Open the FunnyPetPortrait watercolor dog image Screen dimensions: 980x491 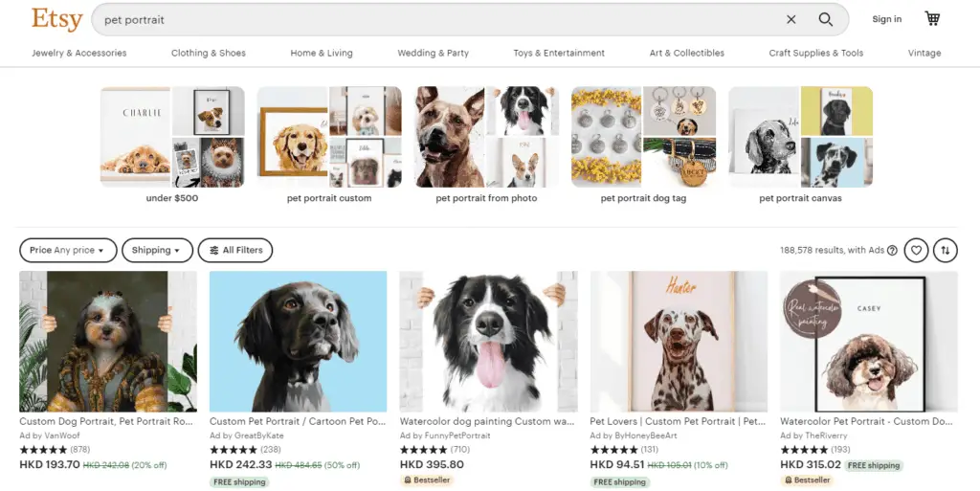click(x=489, y=341)
